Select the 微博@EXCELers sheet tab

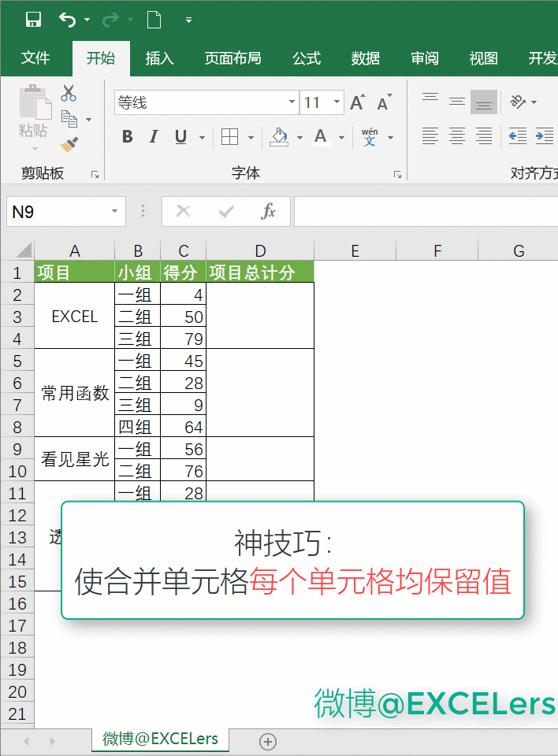coord(161,739)
